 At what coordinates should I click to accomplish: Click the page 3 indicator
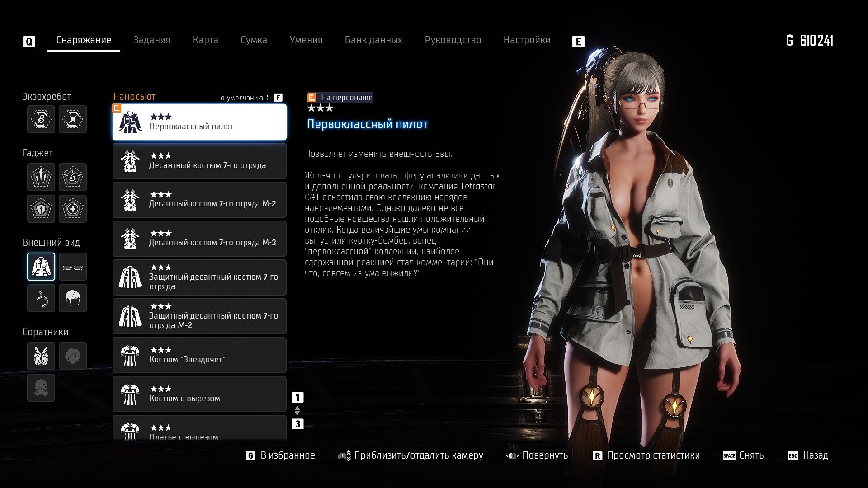tap(297, 424)
